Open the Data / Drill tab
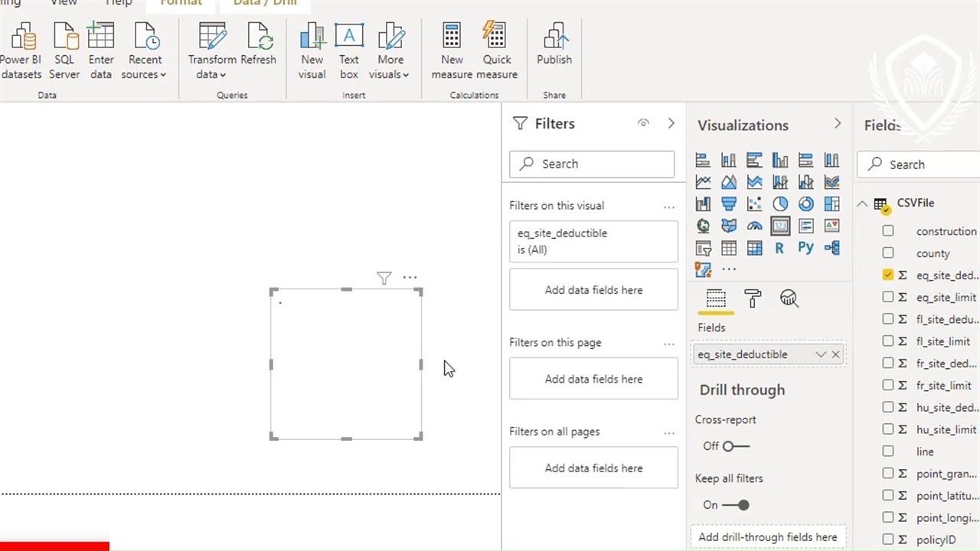980x551 pixels. (x=265, y=3)
